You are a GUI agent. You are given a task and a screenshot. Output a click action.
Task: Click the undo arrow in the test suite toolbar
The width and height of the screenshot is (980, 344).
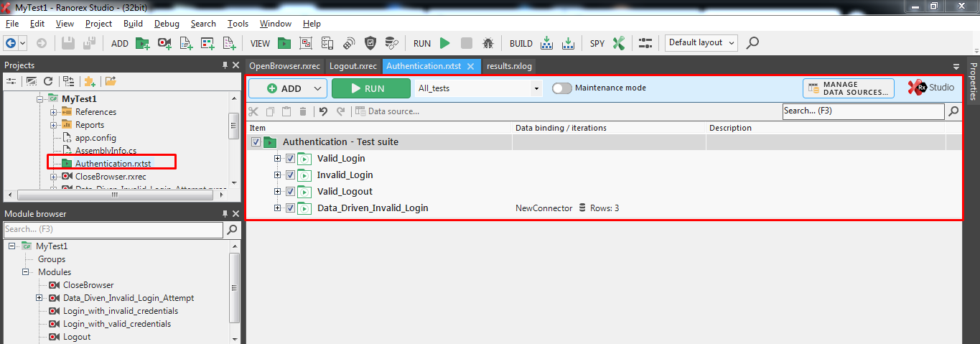323,111
